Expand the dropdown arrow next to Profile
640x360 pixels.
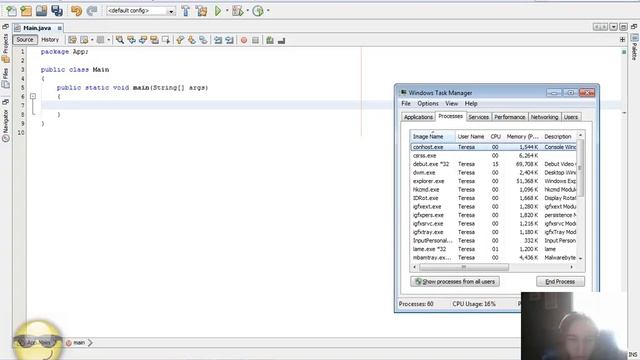[x=268, y=11]
